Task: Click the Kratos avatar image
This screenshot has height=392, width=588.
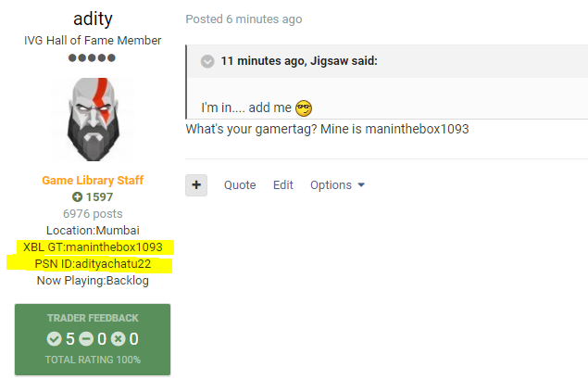Action: pyautogui.click(x=93, y=120)
